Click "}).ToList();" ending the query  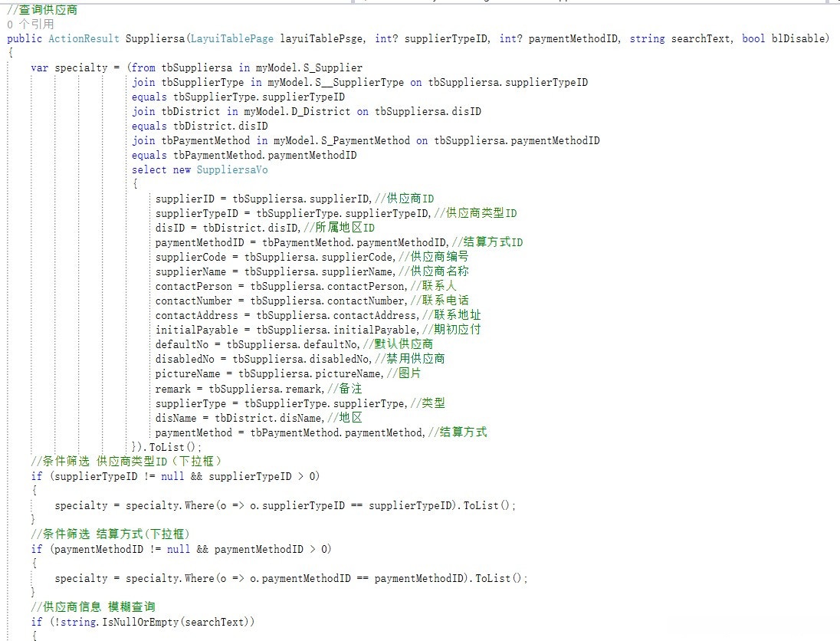pyautogui.click(x=166, y=447)
